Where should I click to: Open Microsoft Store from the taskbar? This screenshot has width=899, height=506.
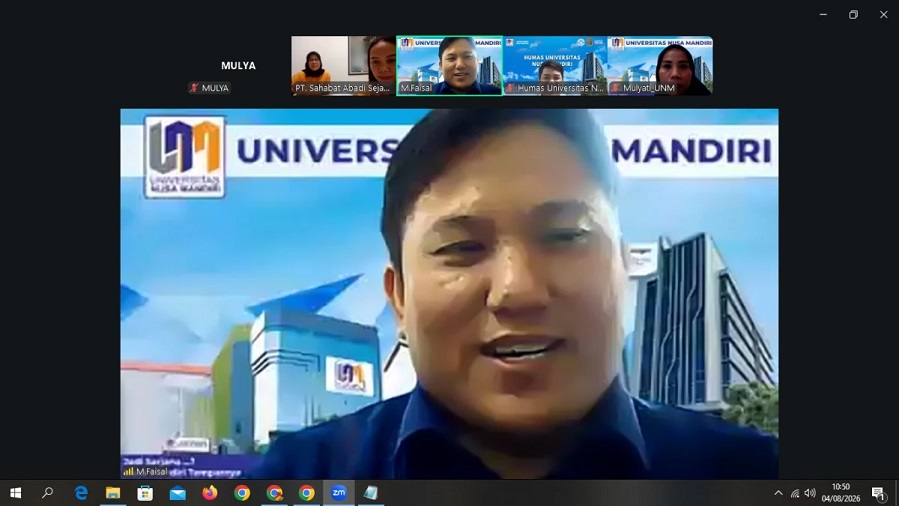pyautogui.click(x=145, y=493)
